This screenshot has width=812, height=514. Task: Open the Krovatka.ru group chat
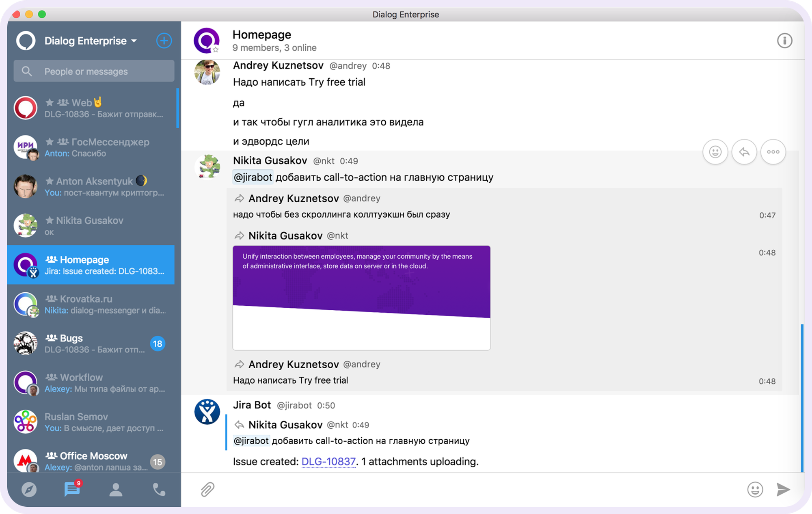pos(92,304)
